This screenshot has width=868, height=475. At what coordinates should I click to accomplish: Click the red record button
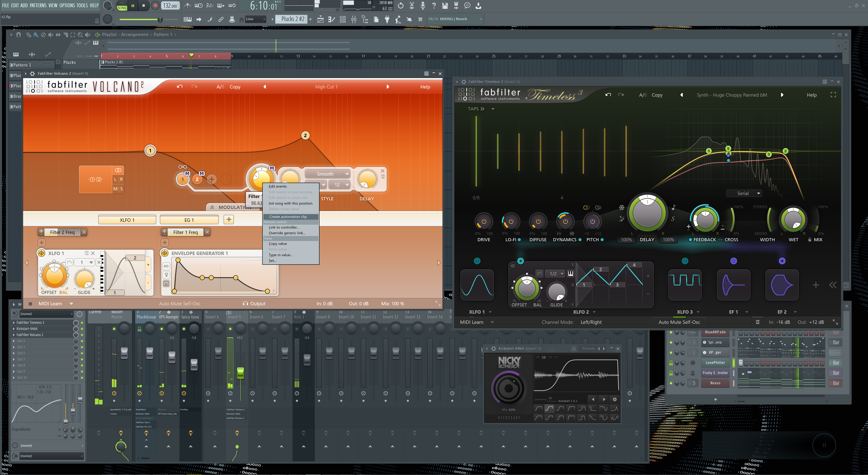155,5
